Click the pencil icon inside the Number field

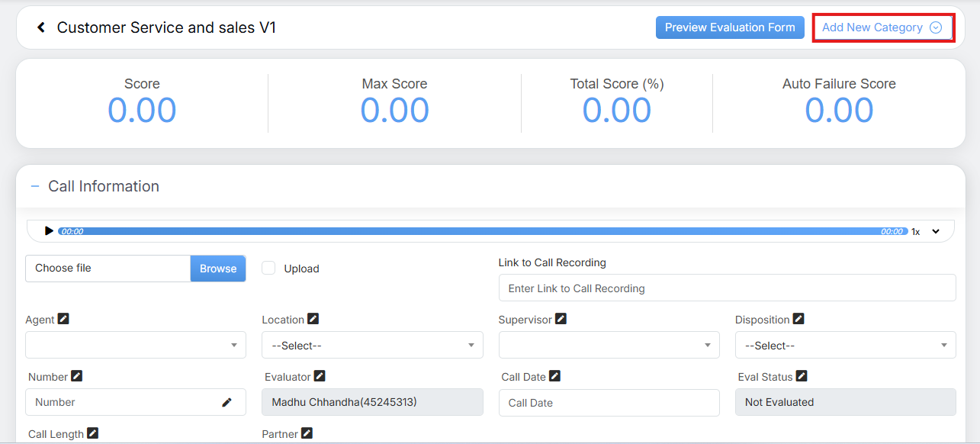pos(227,402)
